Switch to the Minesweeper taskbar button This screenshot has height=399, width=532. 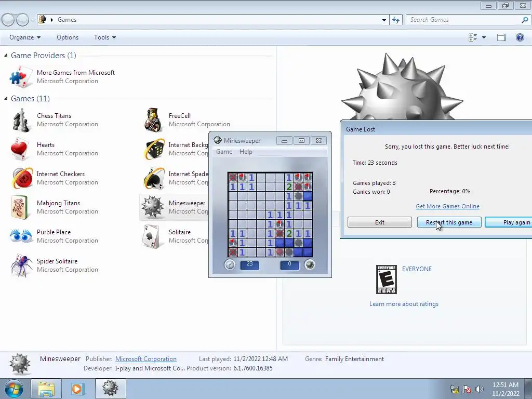110,389
